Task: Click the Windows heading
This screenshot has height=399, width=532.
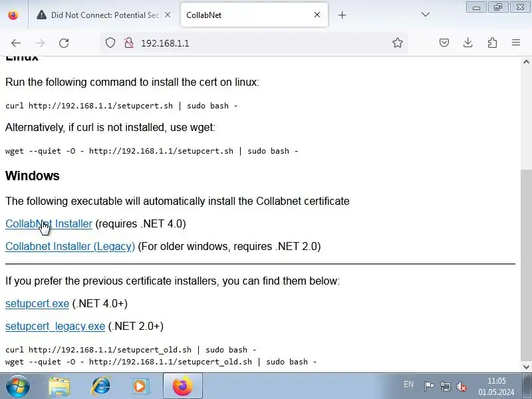Action: pyautogui.click(x=33, y=176)
